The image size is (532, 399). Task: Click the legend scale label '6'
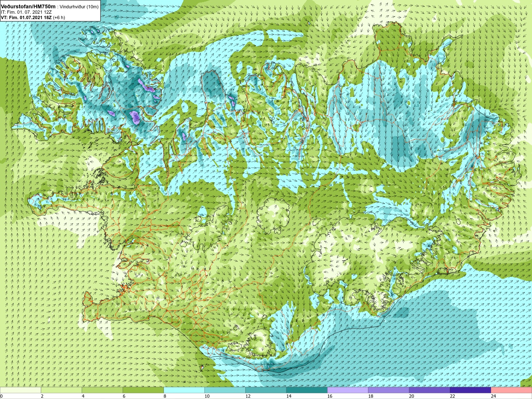coord(124,397)
